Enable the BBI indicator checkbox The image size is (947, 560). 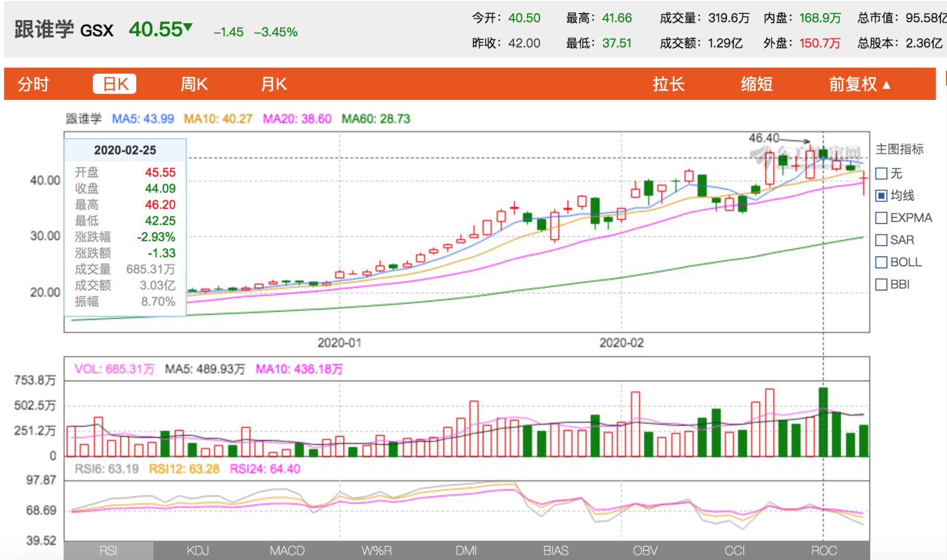pos(882,285)
